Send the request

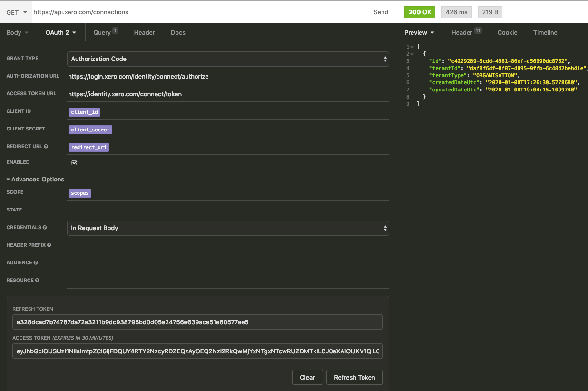[x=381, y=12]
